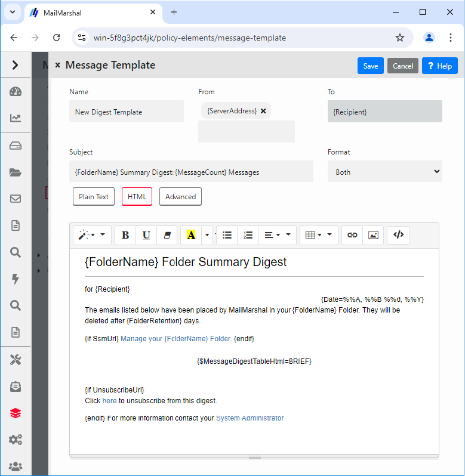Insert an unordered bullet list

point(227,235)
